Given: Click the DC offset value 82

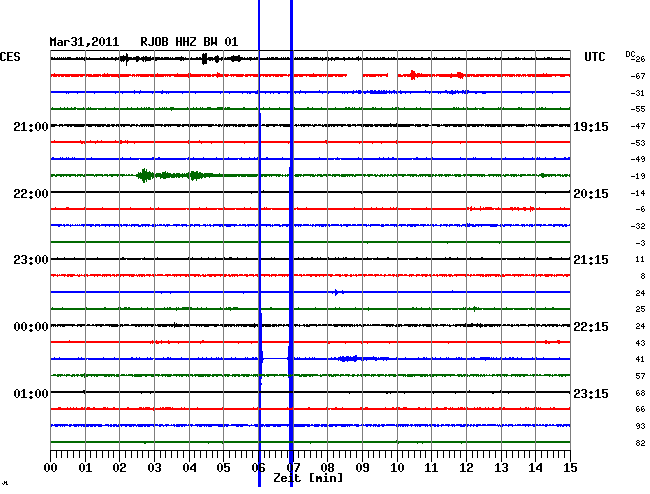Looking at the screenshot, I should 640,443.
